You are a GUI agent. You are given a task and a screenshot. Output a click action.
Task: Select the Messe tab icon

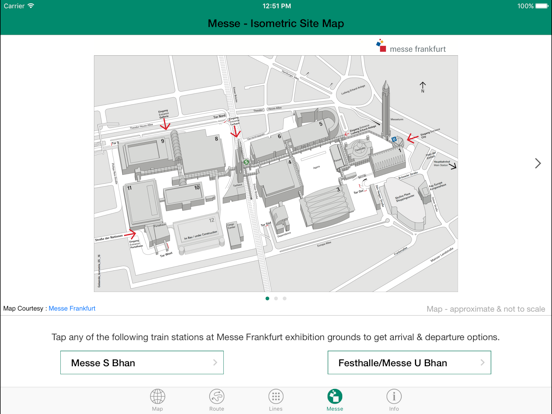coord(335,396)
